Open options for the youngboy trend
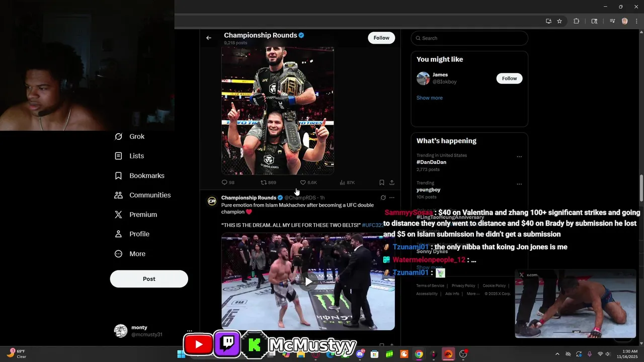Screen dimensions: 644x362 [519, 184]
